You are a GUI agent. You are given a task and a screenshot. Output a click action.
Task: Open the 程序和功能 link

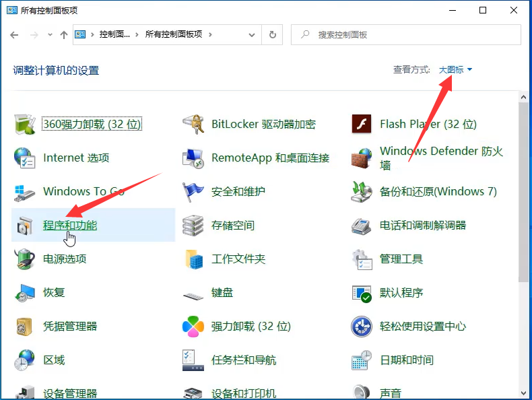[x=70, y=225]
